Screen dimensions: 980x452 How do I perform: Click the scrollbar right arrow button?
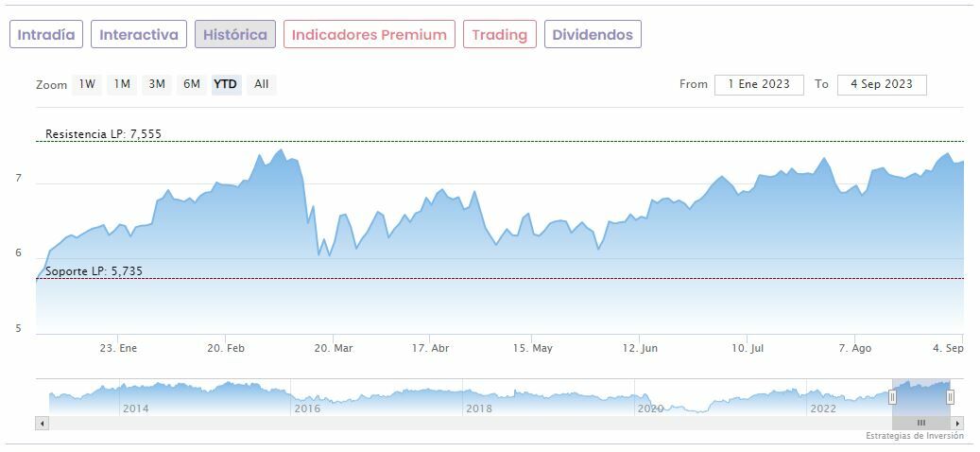click(957, 423)
